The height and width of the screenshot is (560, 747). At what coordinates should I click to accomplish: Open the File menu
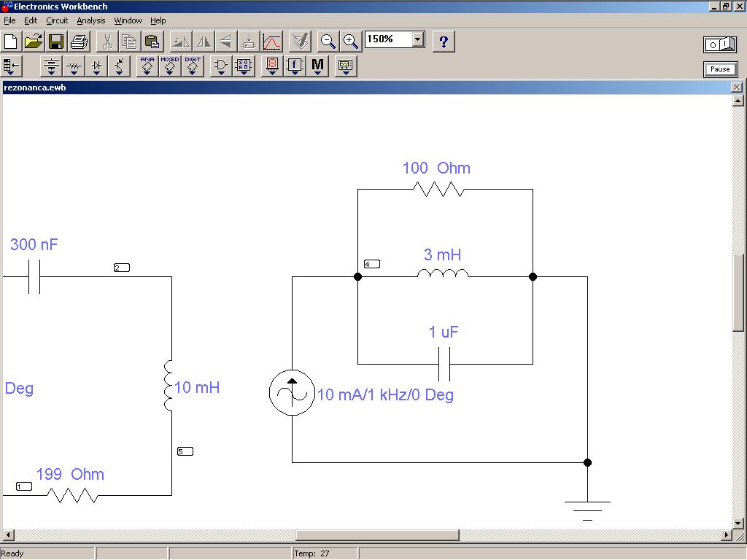[x=9, y=20]
